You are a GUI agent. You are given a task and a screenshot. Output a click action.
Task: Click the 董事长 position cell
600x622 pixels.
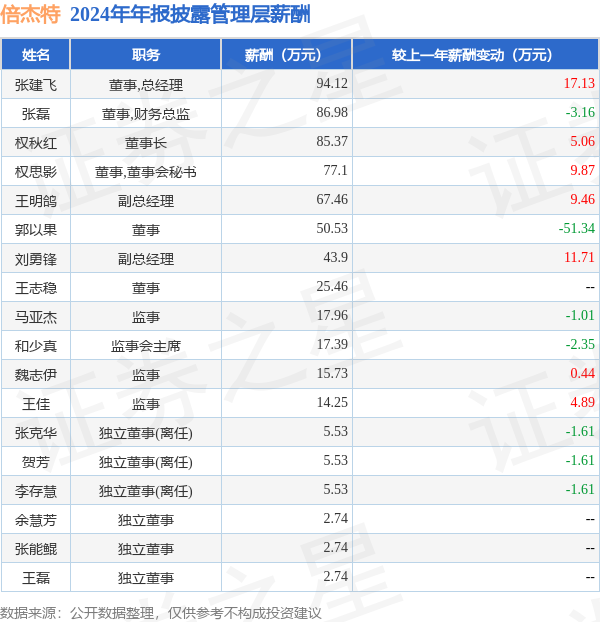click(x=146, y=143)
